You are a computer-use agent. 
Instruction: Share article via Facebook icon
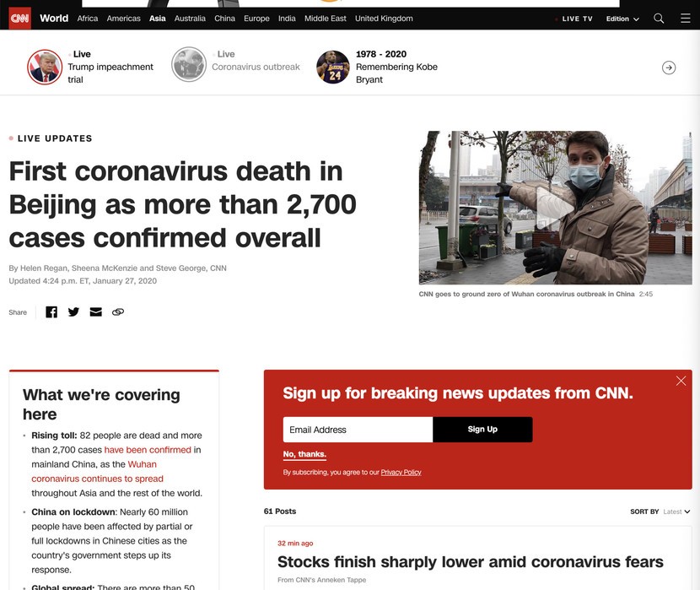[x=51, y=311]
